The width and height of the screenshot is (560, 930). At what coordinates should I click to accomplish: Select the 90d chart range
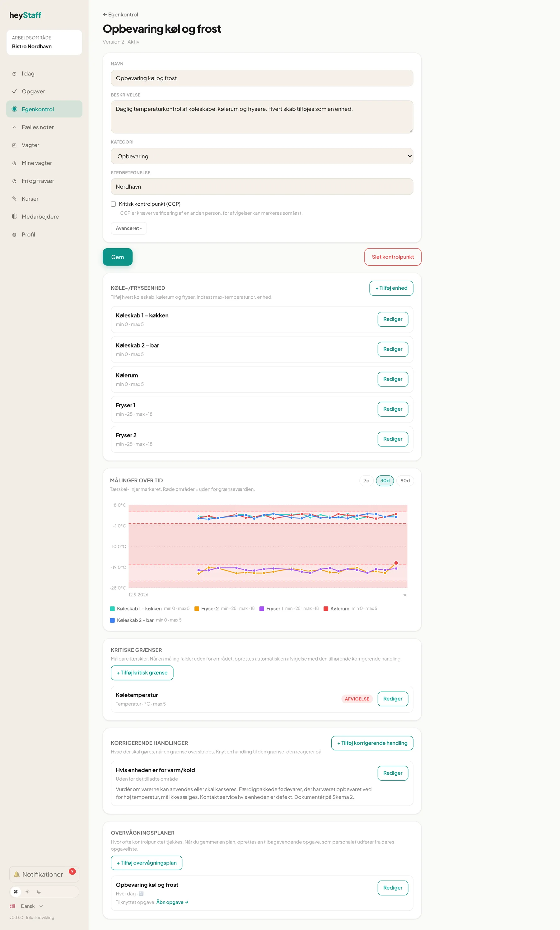coord(405,481)
